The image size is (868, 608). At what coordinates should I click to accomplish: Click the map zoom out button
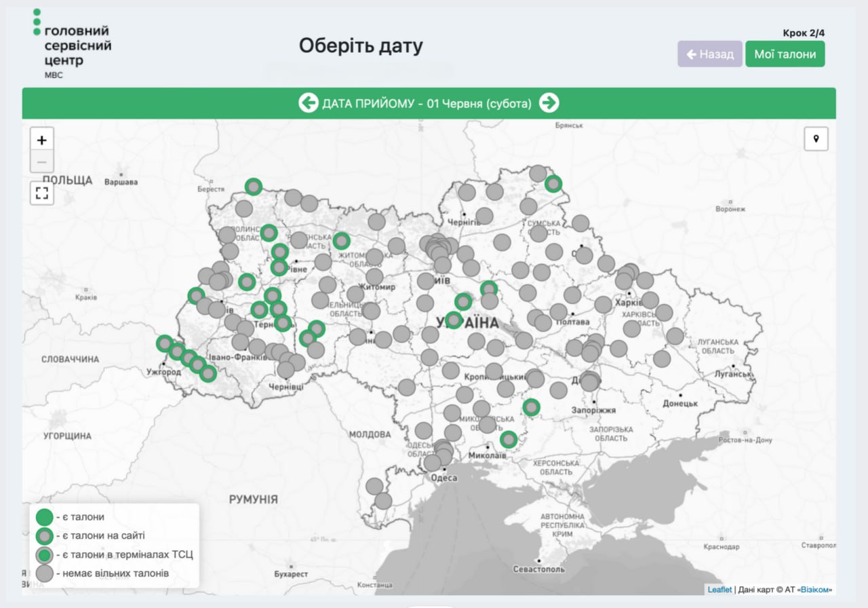tap(42, 162)
